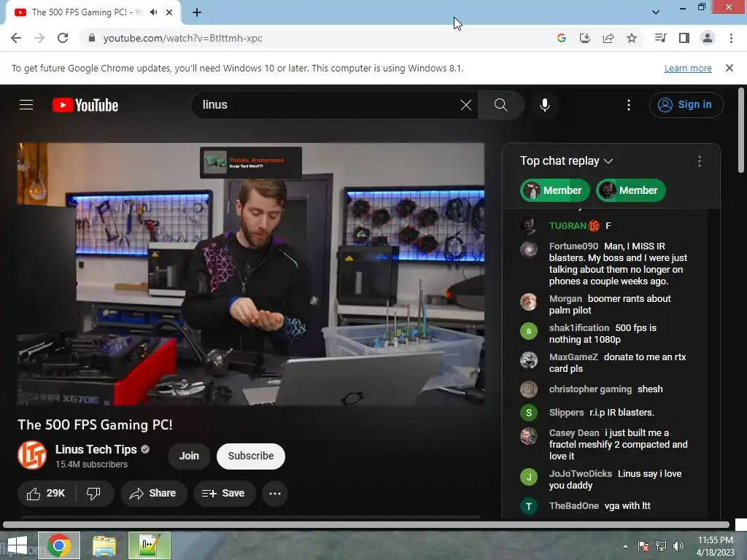View site information lock icon
Image resolution: width=747 pixels, height=560 pixels.
click(x=92, y=38)
